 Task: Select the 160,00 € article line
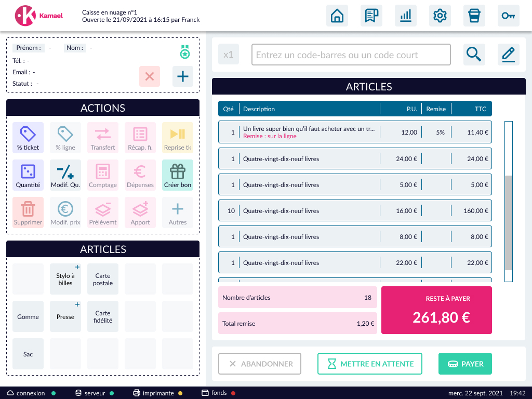[355, 211]
